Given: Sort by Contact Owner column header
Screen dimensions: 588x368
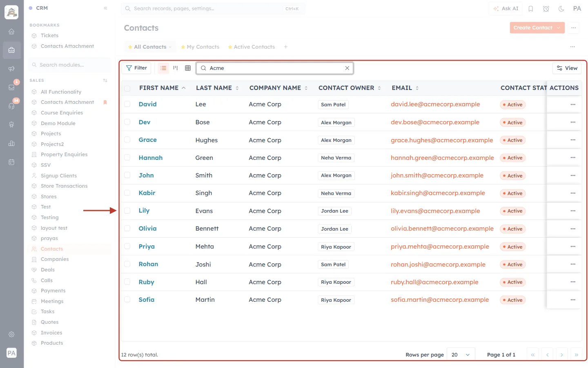Looking at the screenshot, I should 350,88.
